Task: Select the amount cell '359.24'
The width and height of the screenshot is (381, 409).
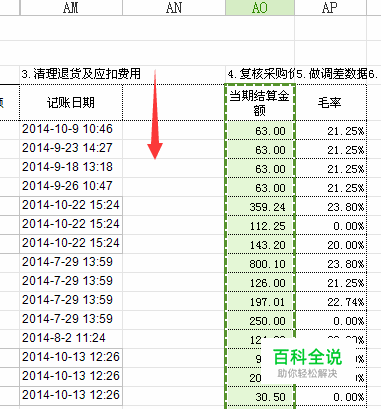Action: (260, 206)
